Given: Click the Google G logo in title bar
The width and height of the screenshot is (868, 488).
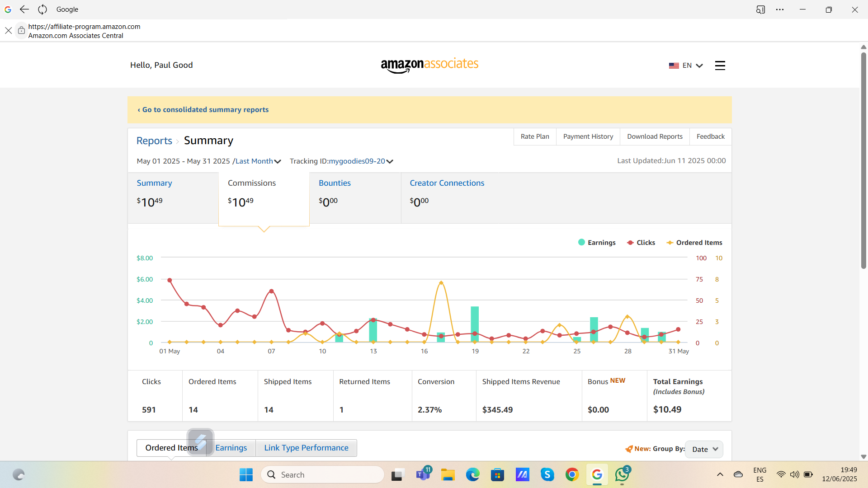Looking at the screenshot, I should click(x=8, y=9).
